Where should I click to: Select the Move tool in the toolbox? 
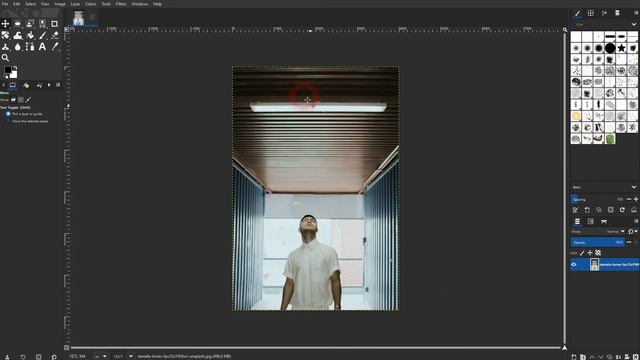point(5,24)
